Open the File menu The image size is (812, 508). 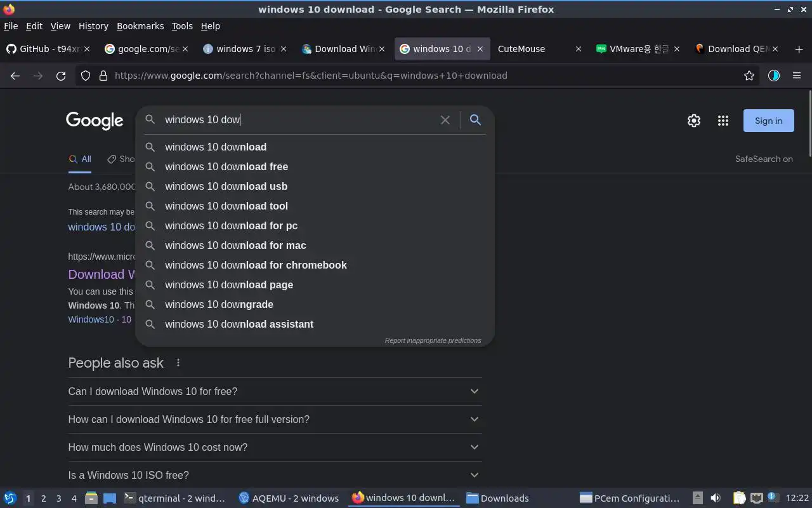pos(11,26)
